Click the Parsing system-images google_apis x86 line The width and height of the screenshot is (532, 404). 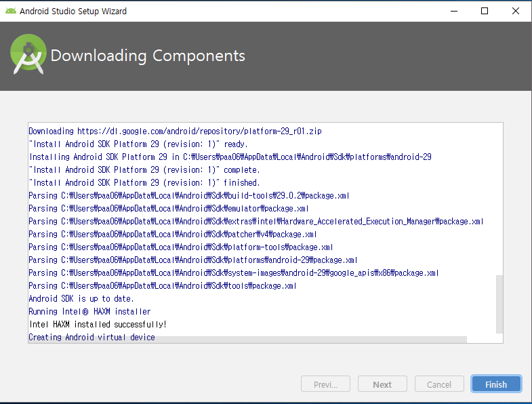pyautogui.click(x=234, y=273)
